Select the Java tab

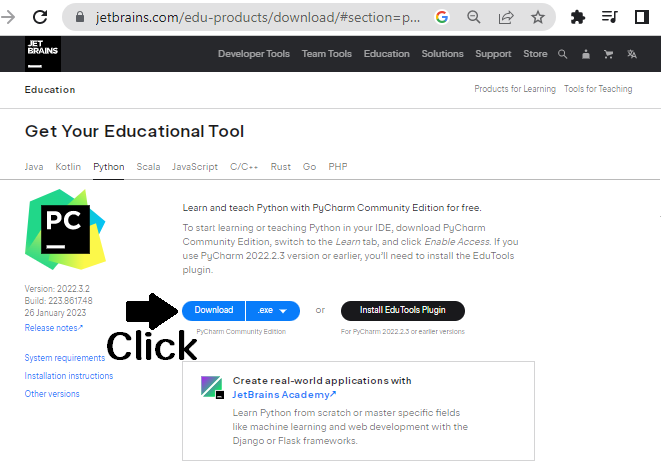pyautogui.click(x=34, y=167)
